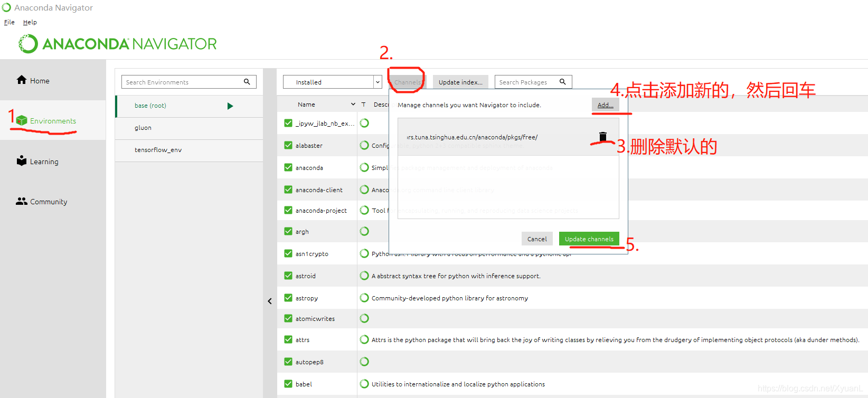Viewport: 868px width, 398px height.
Task: Click the green play arrow for base (root)
Action: coord(230,106)
